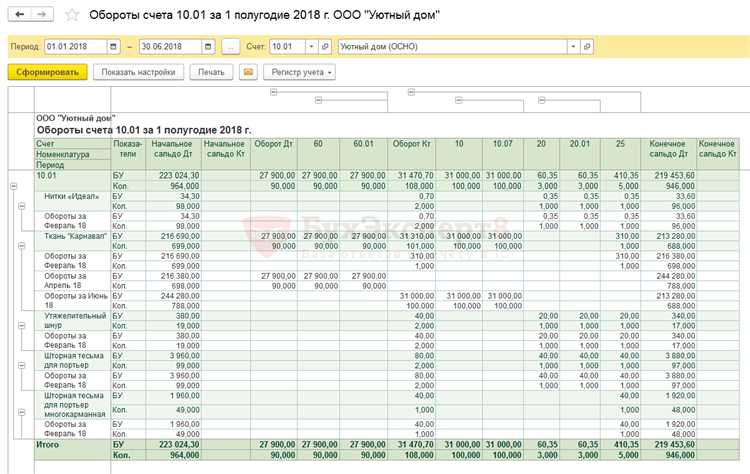Open account 10.01 form icon
The height and width of the screenshot is (474, 750).
(325, 47)
